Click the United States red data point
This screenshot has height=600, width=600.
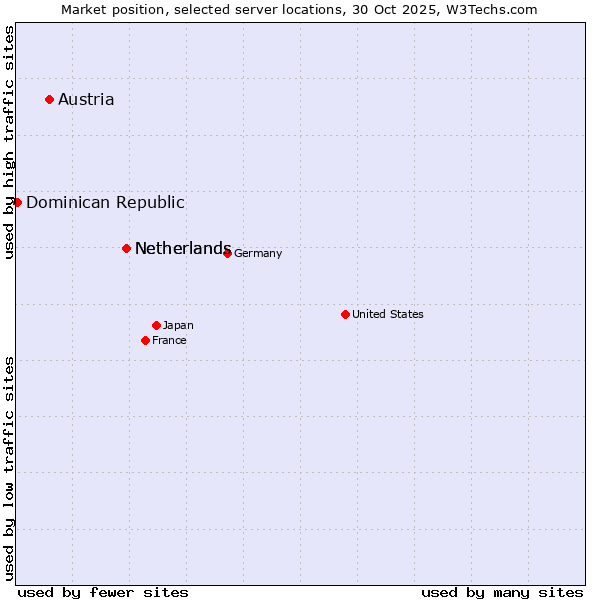tap(345, 314)
